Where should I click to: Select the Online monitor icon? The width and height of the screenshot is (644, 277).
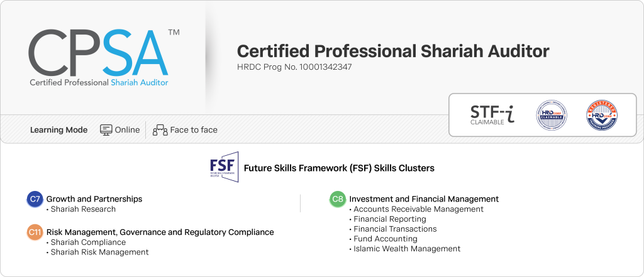pyautogui.click(x=106, y=130)
